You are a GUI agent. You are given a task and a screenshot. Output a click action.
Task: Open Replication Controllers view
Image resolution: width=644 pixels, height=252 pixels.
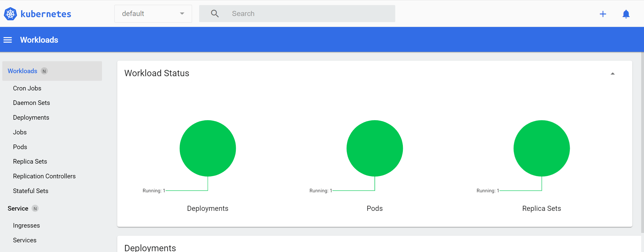click(44, 176)
